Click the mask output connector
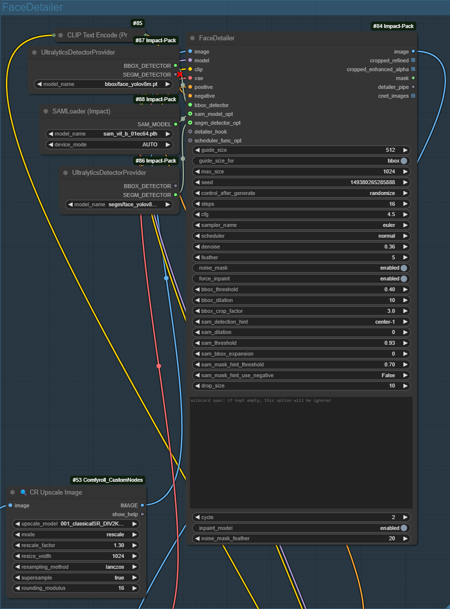Screen dimensions: 450x609 click(x=413, y=78)
